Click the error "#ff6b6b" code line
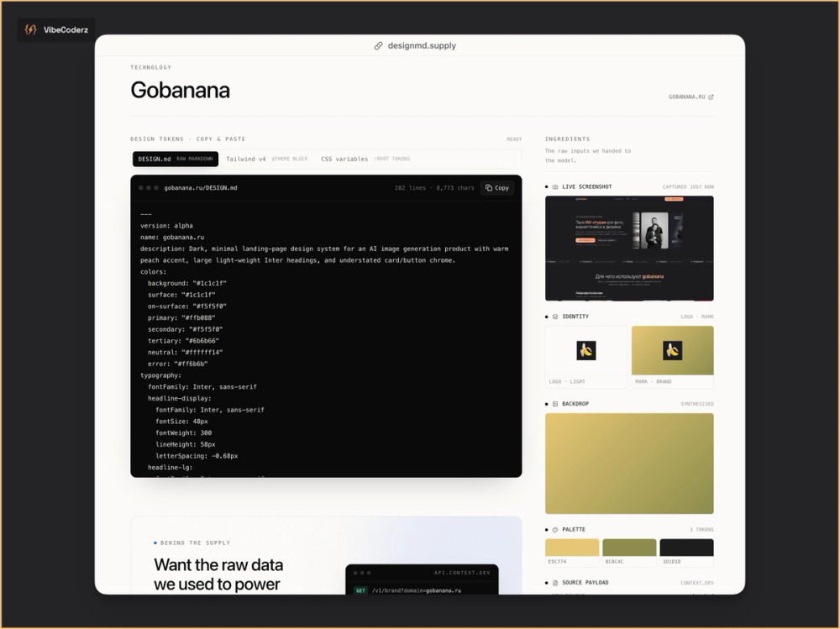Viewport: 840px width, 629px height. click(178, 364)
